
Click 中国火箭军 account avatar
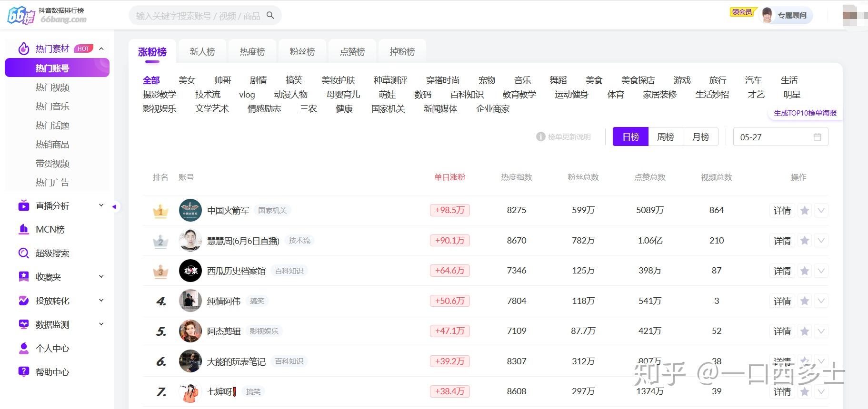click(x=190, y=210)
